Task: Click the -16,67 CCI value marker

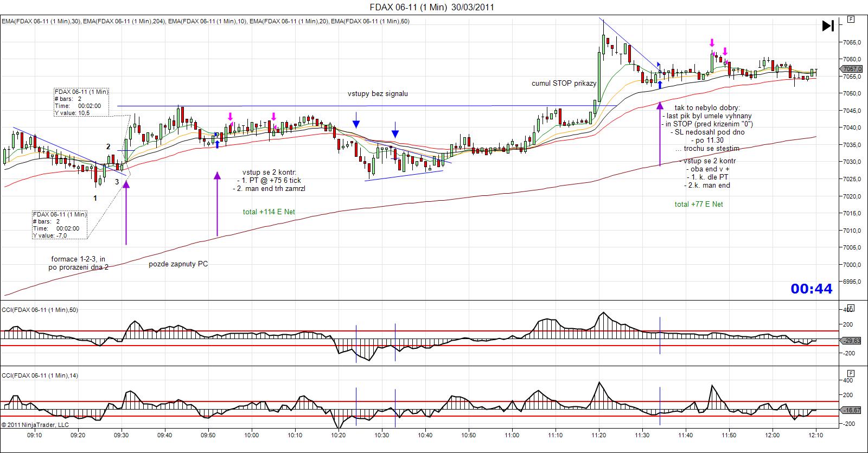Action: point(851,411)
